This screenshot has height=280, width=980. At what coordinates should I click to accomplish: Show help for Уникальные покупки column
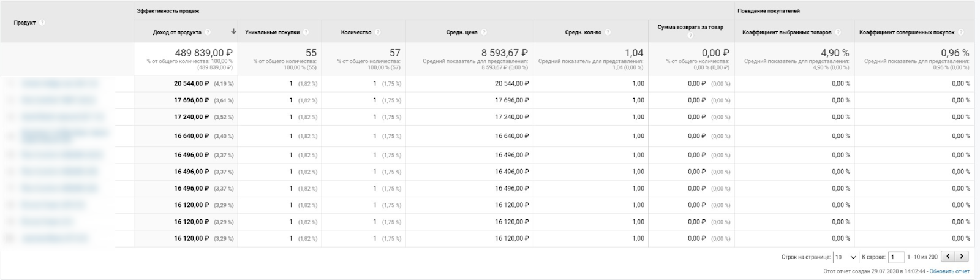[306, 32]
